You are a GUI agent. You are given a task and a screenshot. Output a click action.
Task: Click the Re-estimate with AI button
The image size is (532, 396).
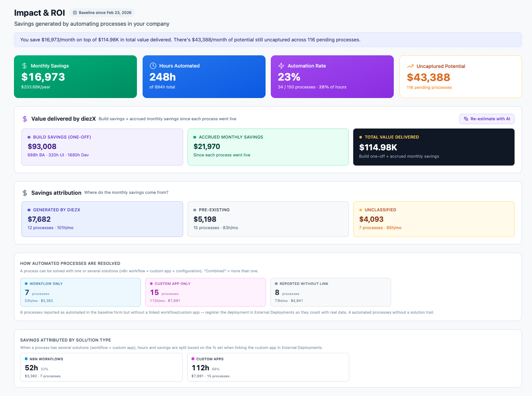(487, 118)
